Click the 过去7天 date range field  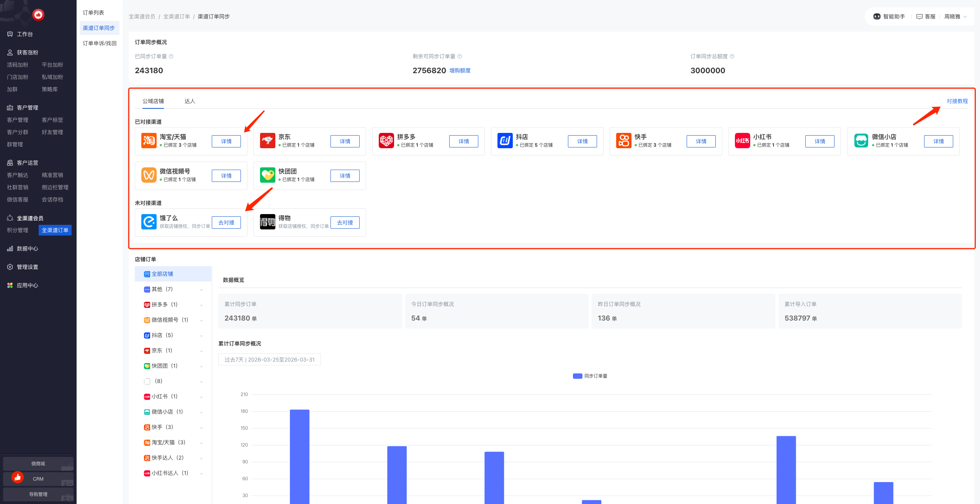click(x=269, y=360)
